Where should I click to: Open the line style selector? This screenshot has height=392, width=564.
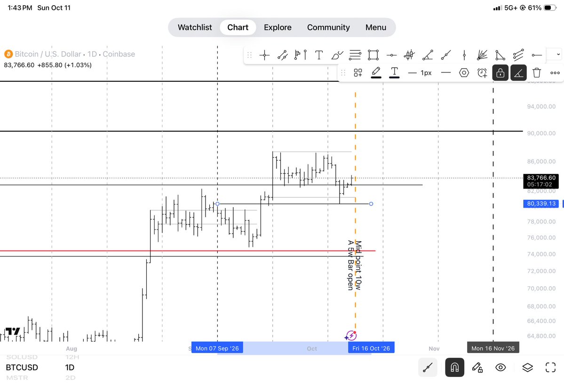[445, 72]
